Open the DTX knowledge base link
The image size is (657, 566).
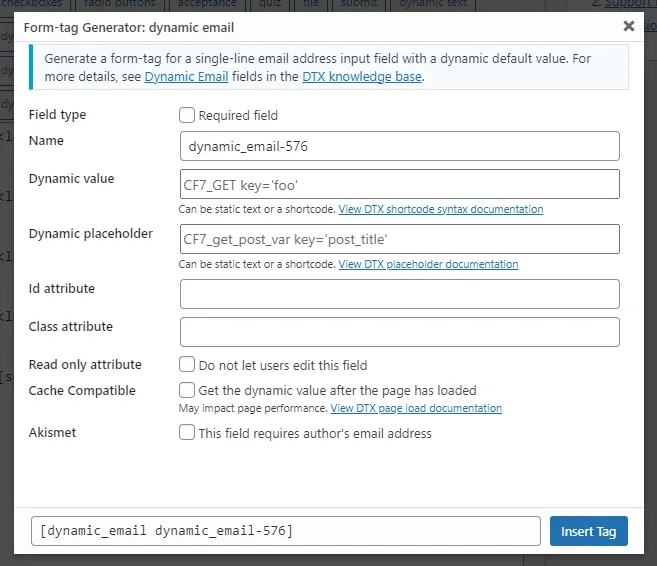362,77
